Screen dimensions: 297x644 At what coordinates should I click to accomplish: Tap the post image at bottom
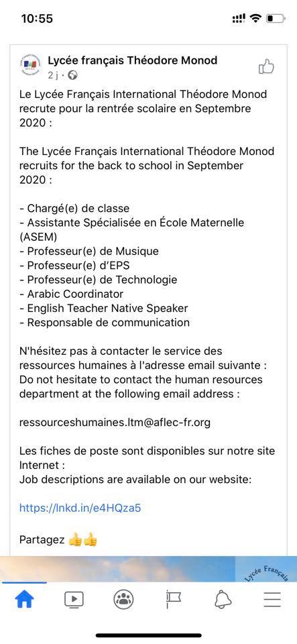(x=149, y=569)
